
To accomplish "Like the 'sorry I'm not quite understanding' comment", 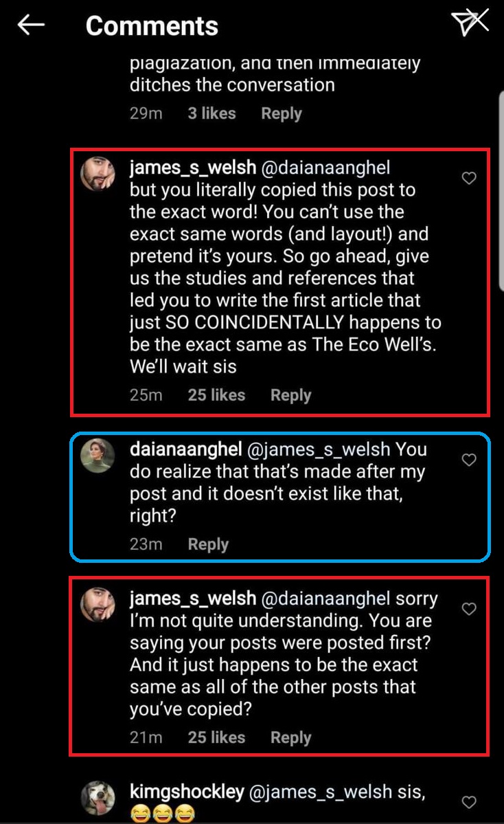I will coord(469,609).
